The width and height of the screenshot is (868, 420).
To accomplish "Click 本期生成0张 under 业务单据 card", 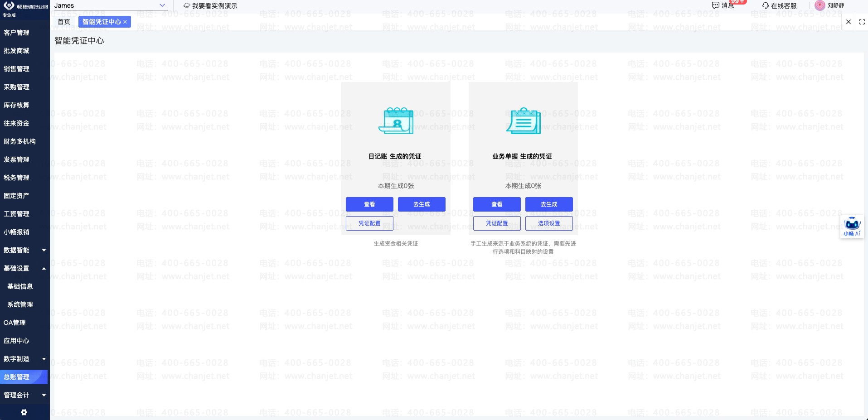I will click(x=523, y=186).
